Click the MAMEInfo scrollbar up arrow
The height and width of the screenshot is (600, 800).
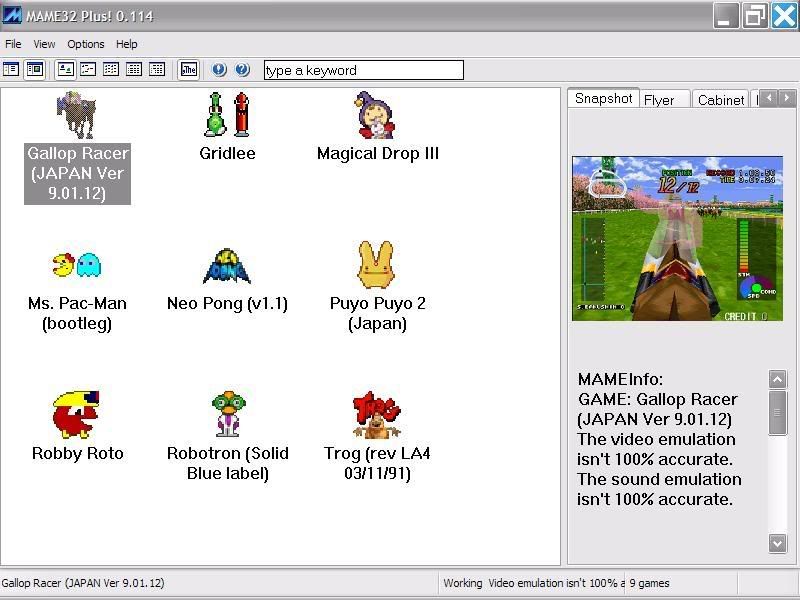coord(777,379)
